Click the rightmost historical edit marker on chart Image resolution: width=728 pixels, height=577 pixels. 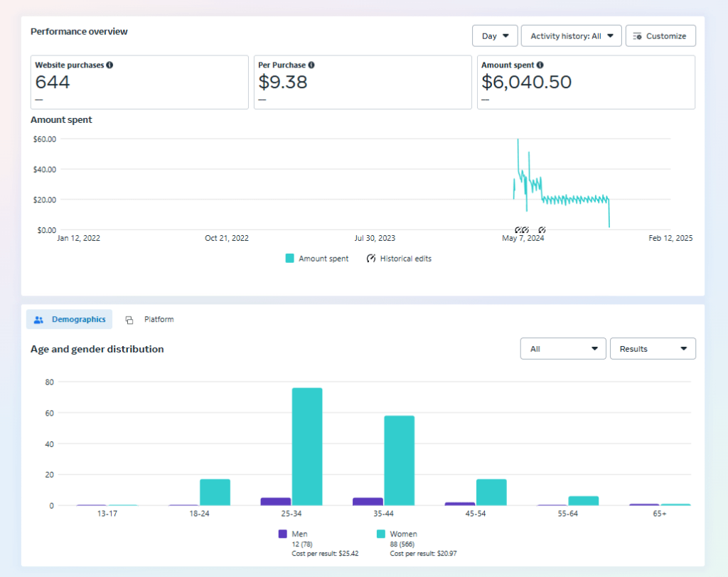pyautogui.click(x=542, y=230)
